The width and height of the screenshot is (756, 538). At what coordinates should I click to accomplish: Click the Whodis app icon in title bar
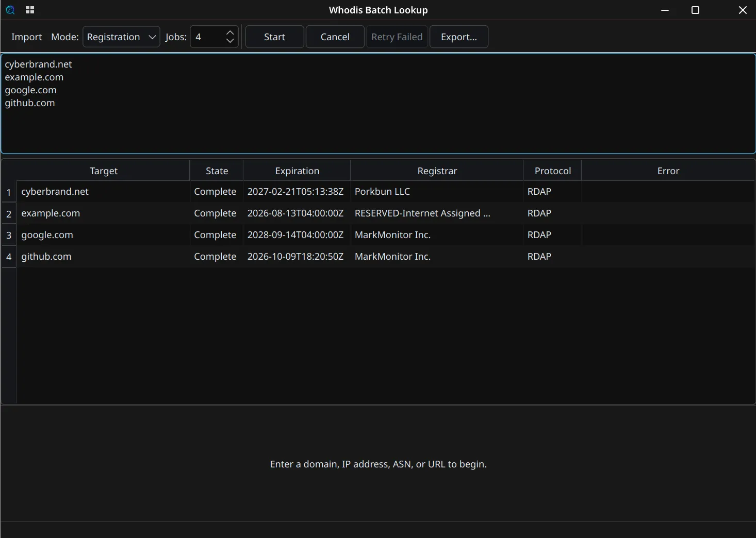[10, 10]
